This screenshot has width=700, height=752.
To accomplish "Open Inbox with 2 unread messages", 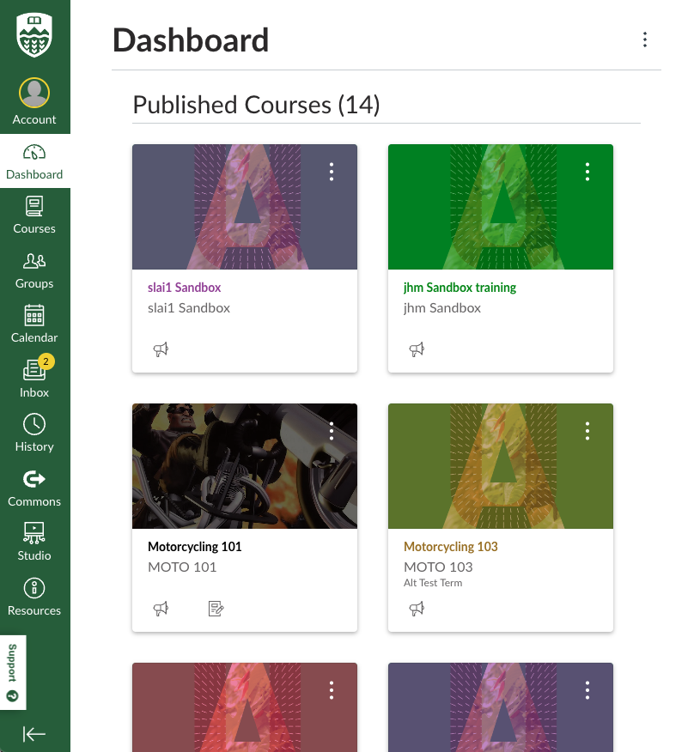I will [x=34, y=379].
